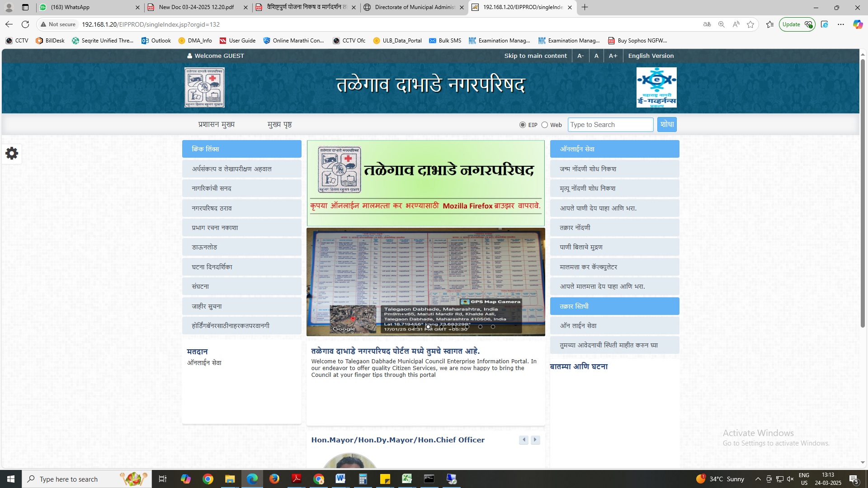The image size is (868, 488).
Task: Open the browser zoom magnifier icon
Action: coord(722,24)
